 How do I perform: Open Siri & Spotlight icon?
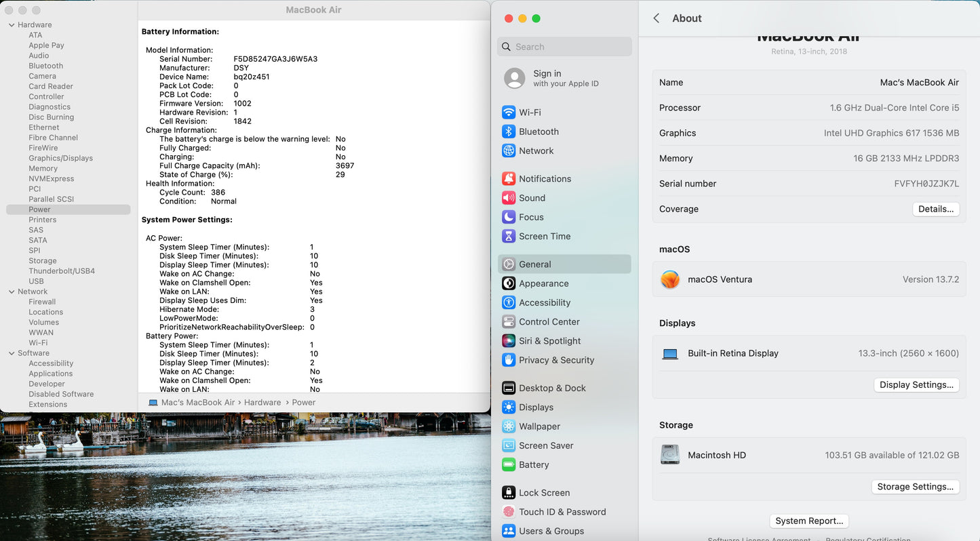click(509, 341)
